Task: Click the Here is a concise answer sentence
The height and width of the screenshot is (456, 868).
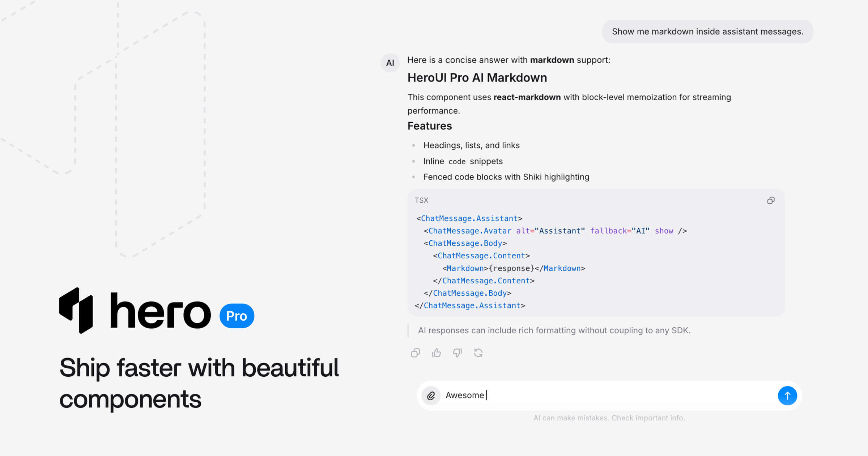Action: pos(509,60)
